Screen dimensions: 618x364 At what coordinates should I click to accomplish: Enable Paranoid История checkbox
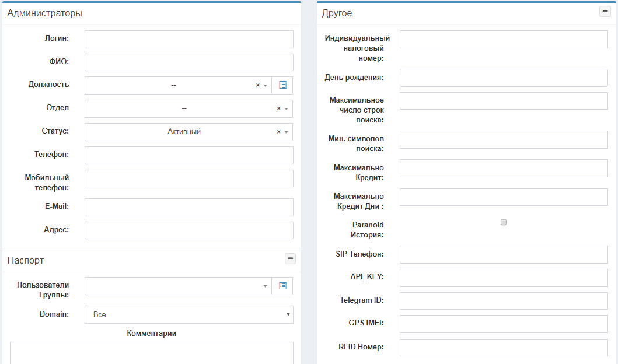[x=504, y=222]
